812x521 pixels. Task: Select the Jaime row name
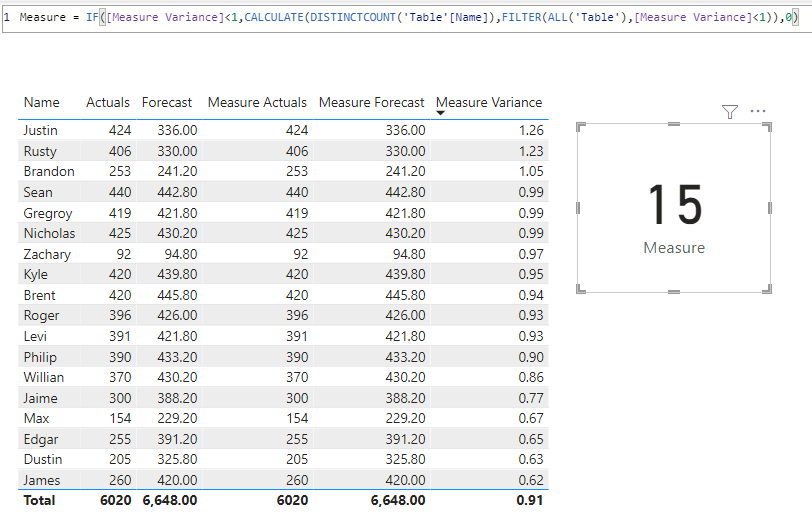tap(40, 398)
